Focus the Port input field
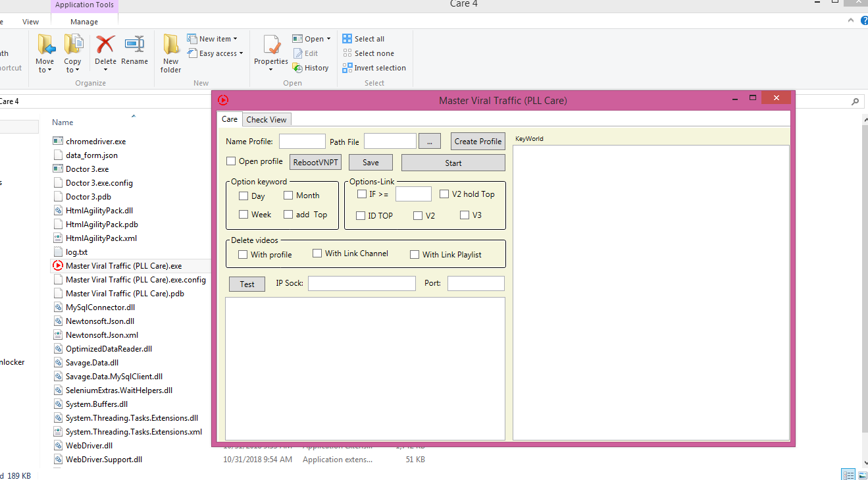Viewport: 868px width, 480px height. pos(476,283)
